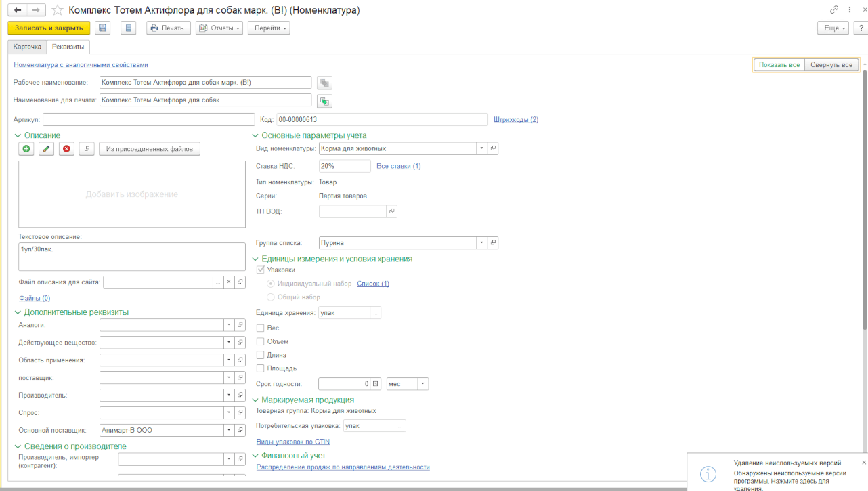Enable the Объем checkbox
This screenshot has width=868, height=491.
pos(261,342)
